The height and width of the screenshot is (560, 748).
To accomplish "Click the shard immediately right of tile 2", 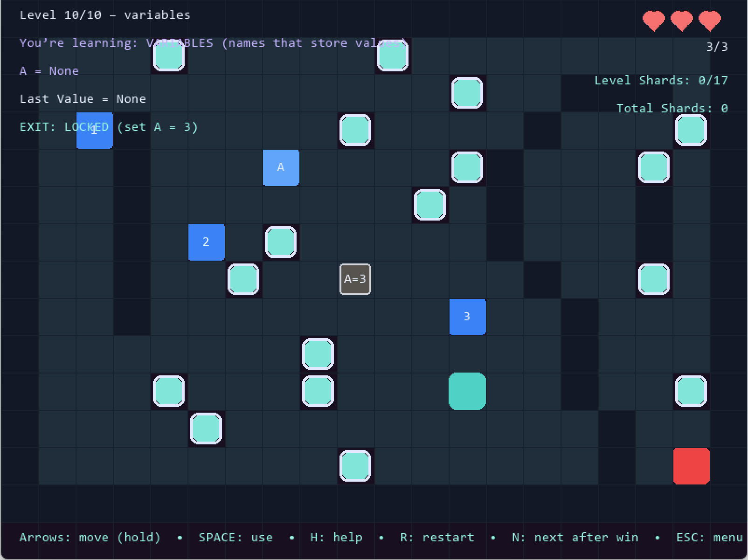I will tap(281, 242).
